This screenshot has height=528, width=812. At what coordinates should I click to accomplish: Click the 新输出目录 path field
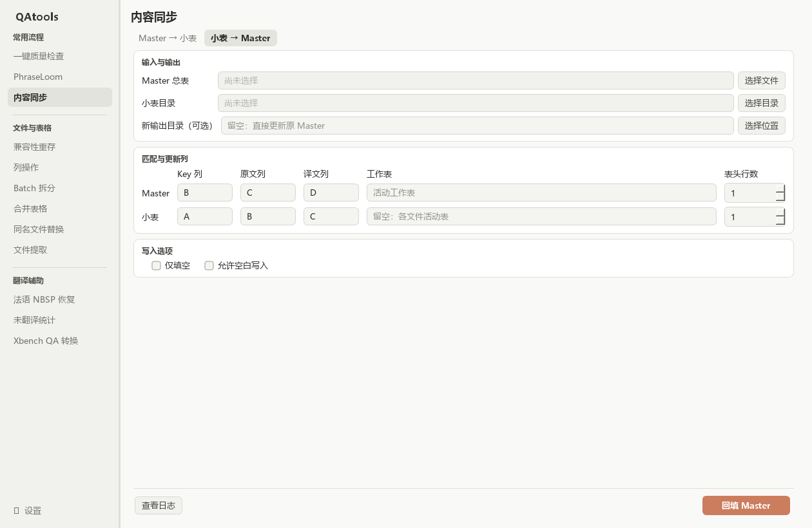(x=478, y=126)
